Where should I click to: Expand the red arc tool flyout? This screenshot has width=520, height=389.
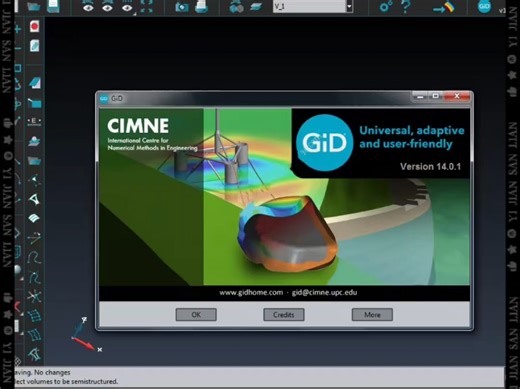pyautogui.click(x=22, y=313)
